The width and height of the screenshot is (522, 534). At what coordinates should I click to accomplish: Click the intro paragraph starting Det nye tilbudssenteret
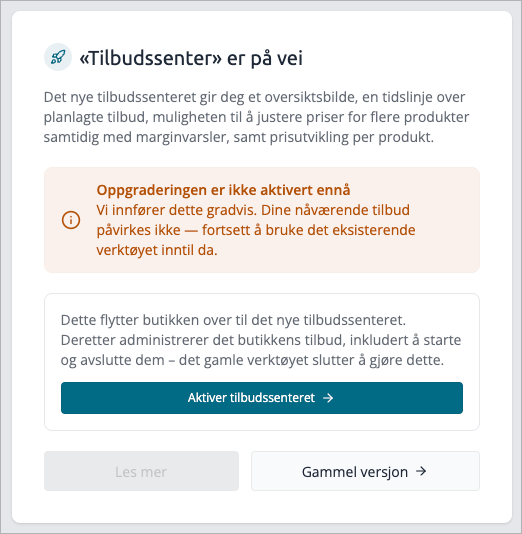(256, 117)
